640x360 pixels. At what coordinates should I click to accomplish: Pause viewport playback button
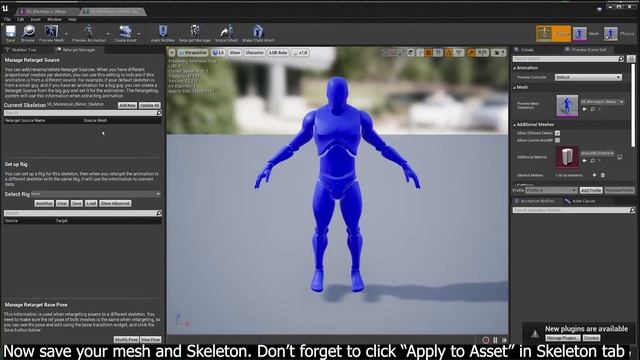click(x=495, y=340)
